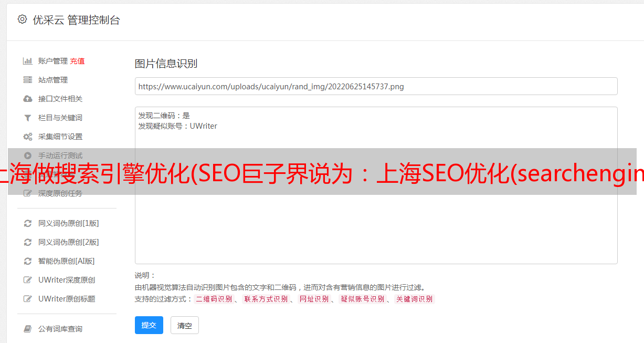This screenshot has height=343, width=644.
Task: Click the 二维码识别 tag
Action: point(214,299)
